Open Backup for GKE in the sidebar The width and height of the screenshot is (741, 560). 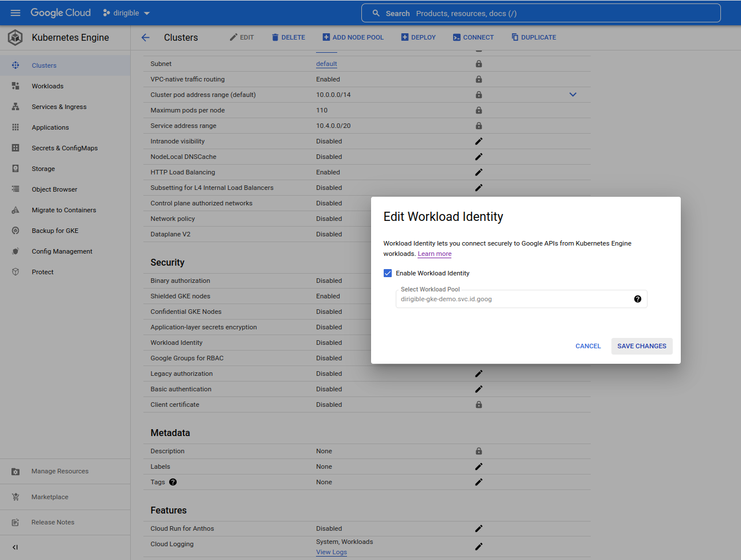click(x=65, y=231)
